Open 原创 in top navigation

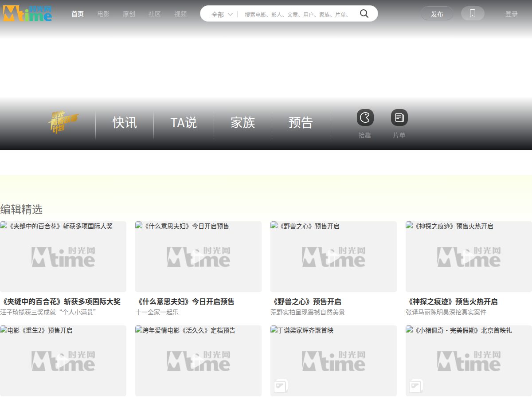pos(129,14)
